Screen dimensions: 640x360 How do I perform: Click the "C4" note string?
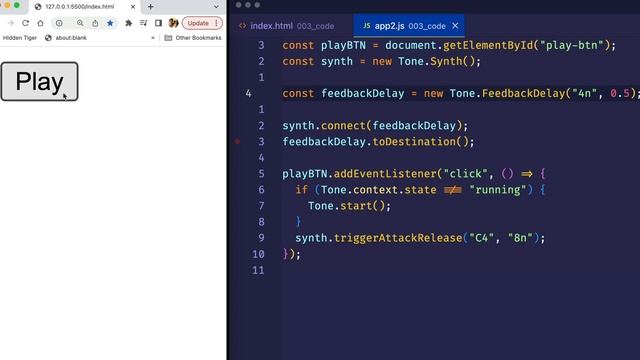click(x=482, y=238)
